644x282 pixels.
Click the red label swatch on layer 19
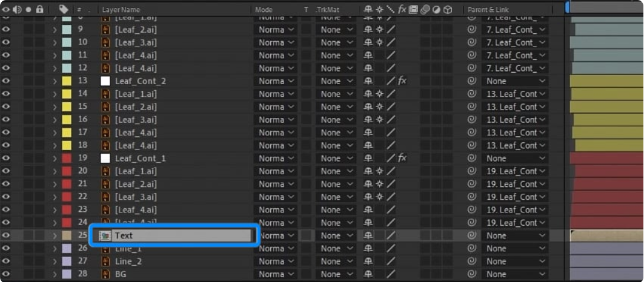pos(67,158)
